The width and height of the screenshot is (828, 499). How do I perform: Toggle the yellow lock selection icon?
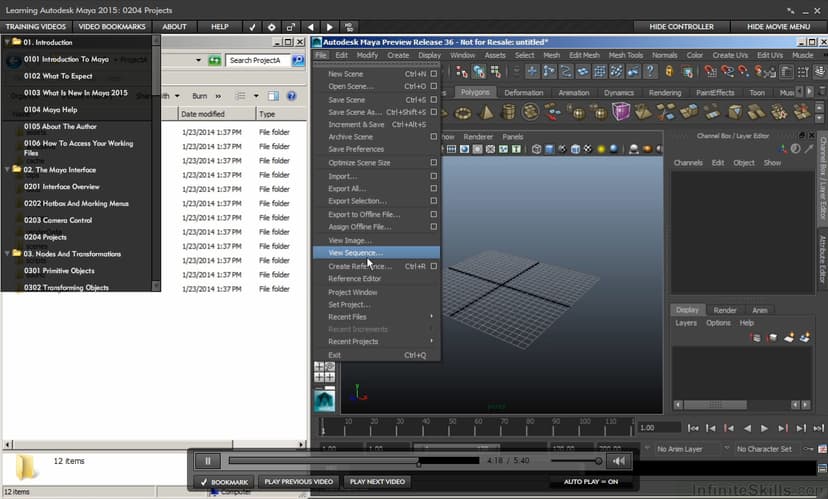tap(669, 71)
